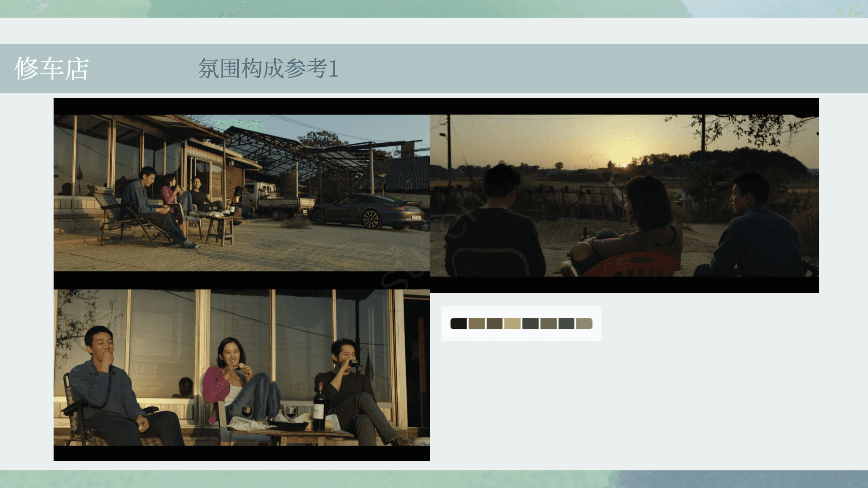Pick the darkest black swatch in the palette
Viewport: 868px width, 488px height.
click(x=458, y=324)
